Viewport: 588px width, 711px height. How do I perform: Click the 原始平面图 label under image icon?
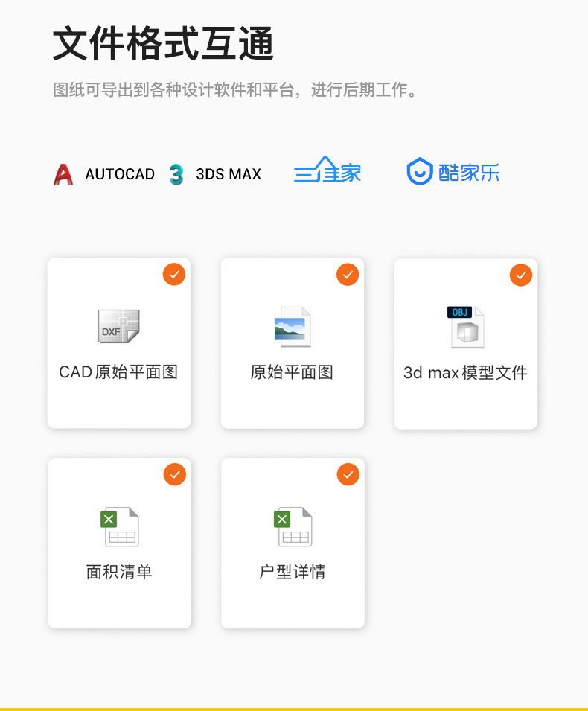(292, 372)
